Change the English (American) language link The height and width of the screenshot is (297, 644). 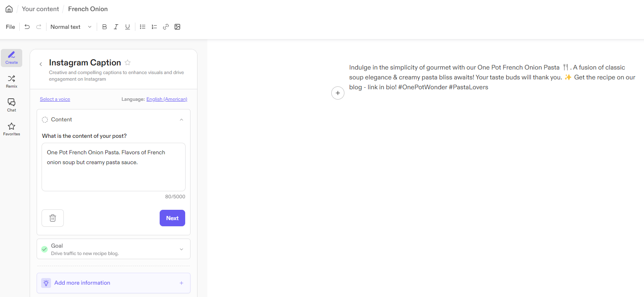(x=167, y=99)
